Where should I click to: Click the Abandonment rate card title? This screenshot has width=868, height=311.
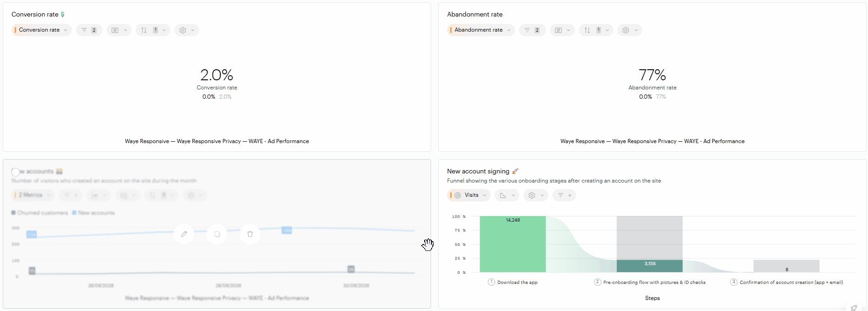click(x=475, y=14)
